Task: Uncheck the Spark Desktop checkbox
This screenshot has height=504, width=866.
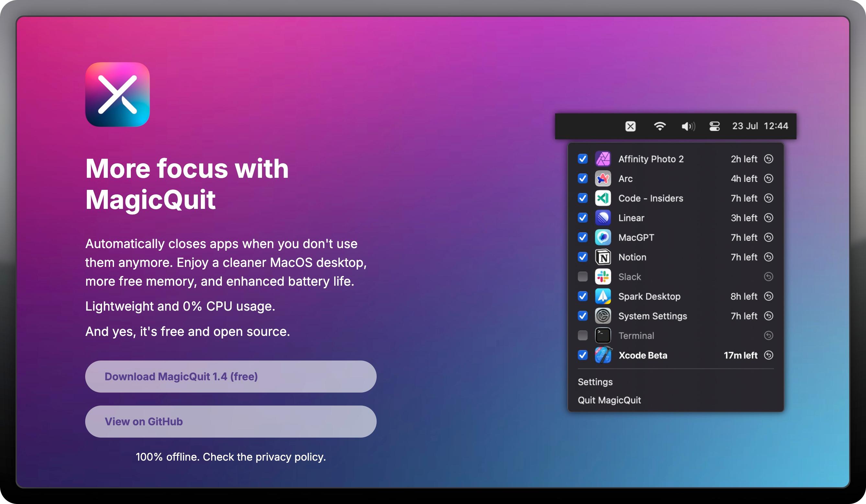Action: [583, 296]
